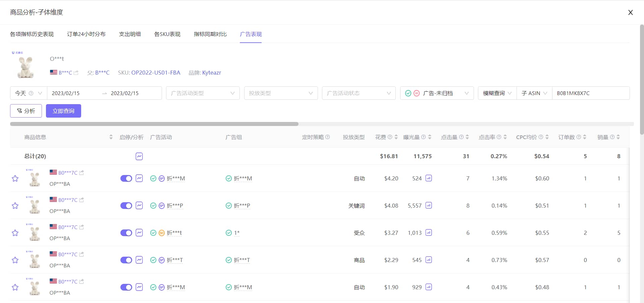Star the keyword row product
Image resolution: width=644 pixels, height=303 pixels.
[x=15, y=206]
